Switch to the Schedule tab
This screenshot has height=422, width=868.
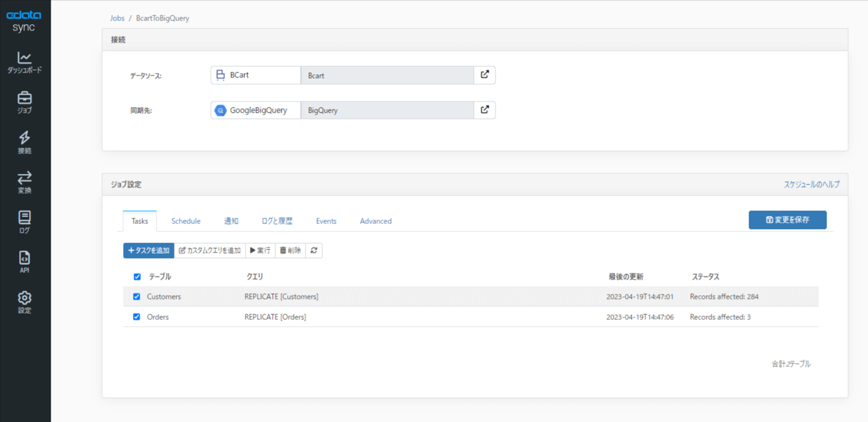pos(186,221)
